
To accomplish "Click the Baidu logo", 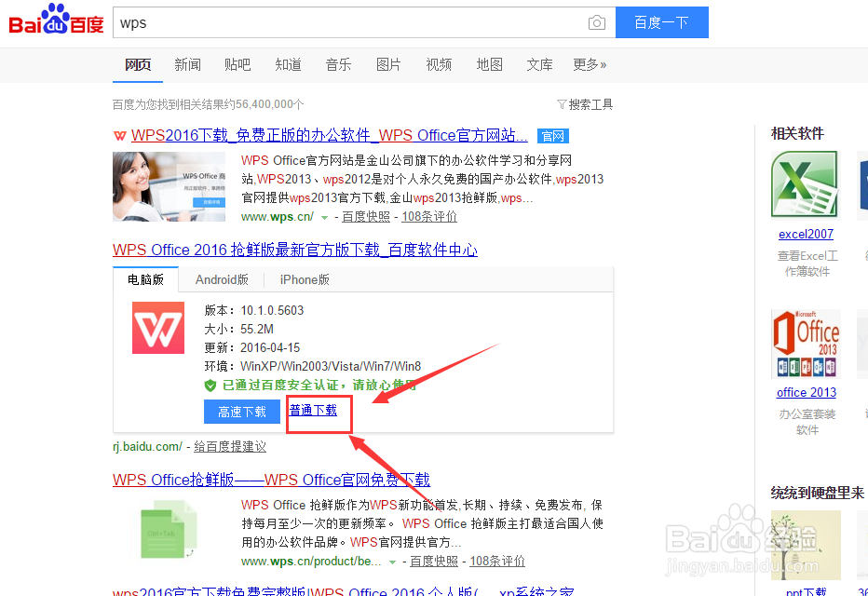I will 55,20.
